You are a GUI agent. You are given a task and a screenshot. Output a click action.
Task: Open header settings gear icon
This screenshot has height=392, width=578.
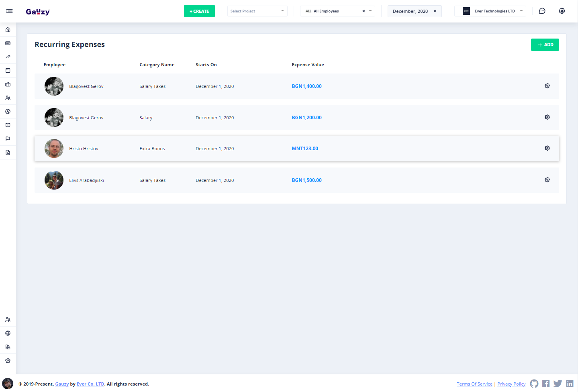point(562,11)
